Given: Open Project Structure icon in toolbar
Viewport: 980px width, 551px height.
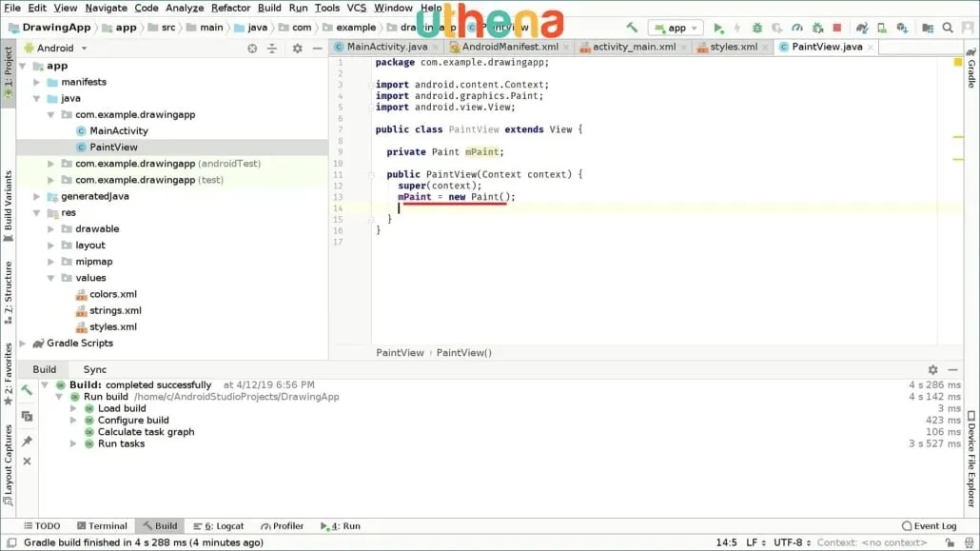Looking at the screenshot, I should point(928,28).
